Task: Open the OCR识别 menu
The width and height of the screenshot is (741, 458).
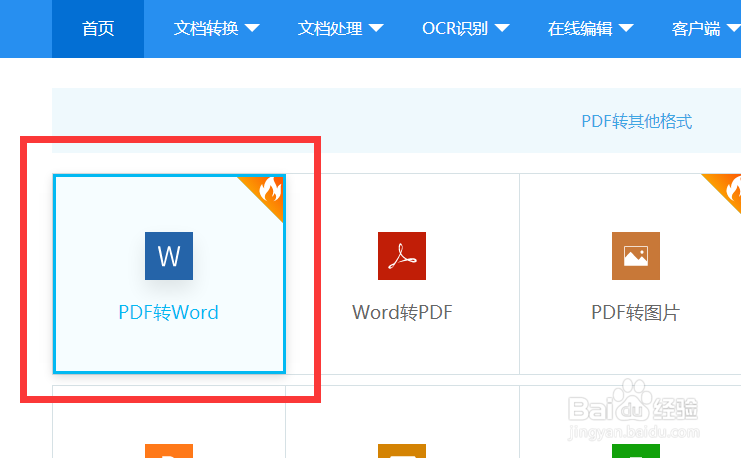Action: (465, 29)
